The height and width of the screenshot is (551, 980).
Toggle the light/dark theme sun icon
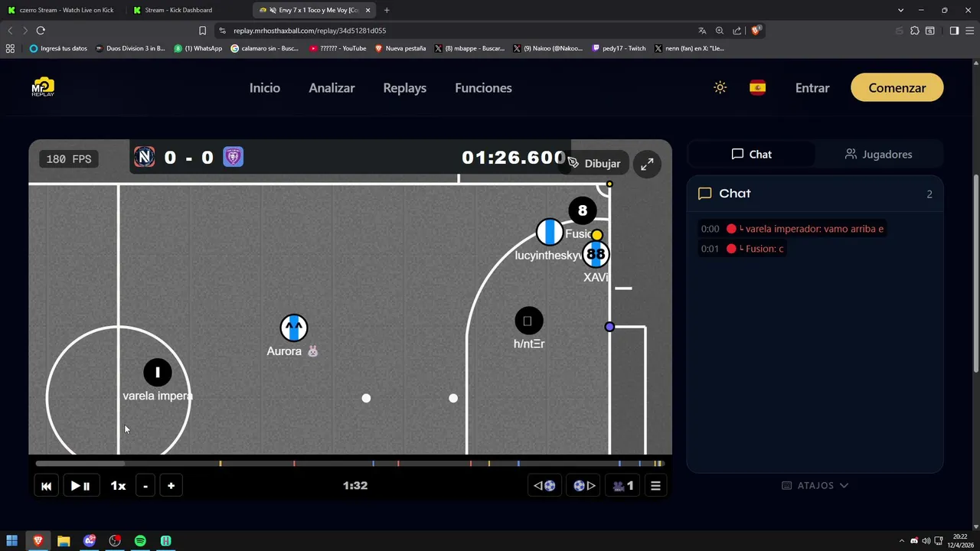pos(720,88)
